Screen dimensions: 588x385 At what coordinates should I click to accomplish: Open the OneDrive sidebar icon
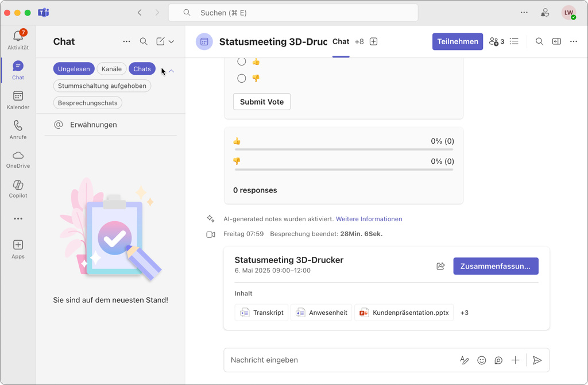(18, 159)
